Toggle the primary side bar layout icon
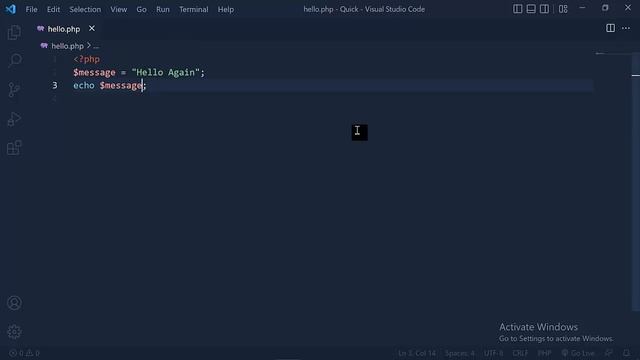The image size is (640, 360). 517,9
